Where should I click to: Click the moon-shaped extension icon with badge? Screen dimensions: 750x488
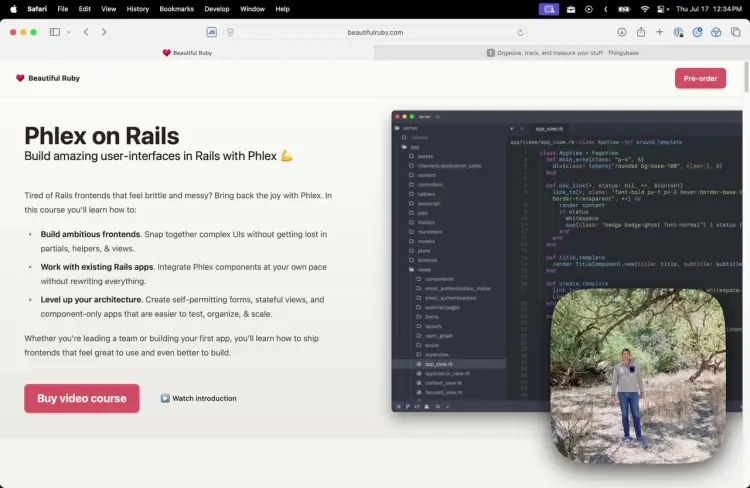[x=697, y=32]
